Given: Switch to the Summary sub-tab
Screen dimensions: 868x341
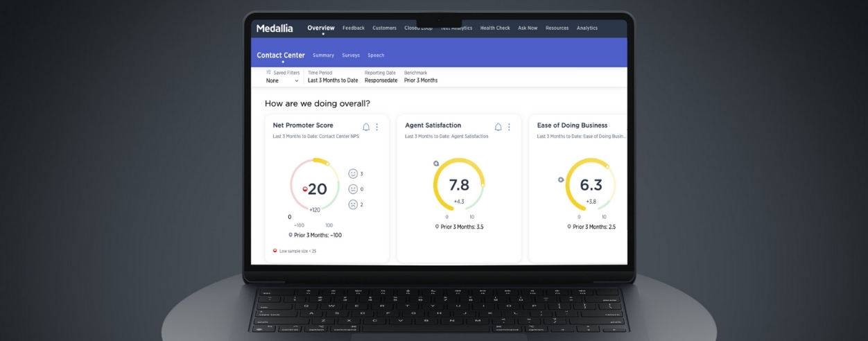Looking at the screenshot, I should coord(323,55).
